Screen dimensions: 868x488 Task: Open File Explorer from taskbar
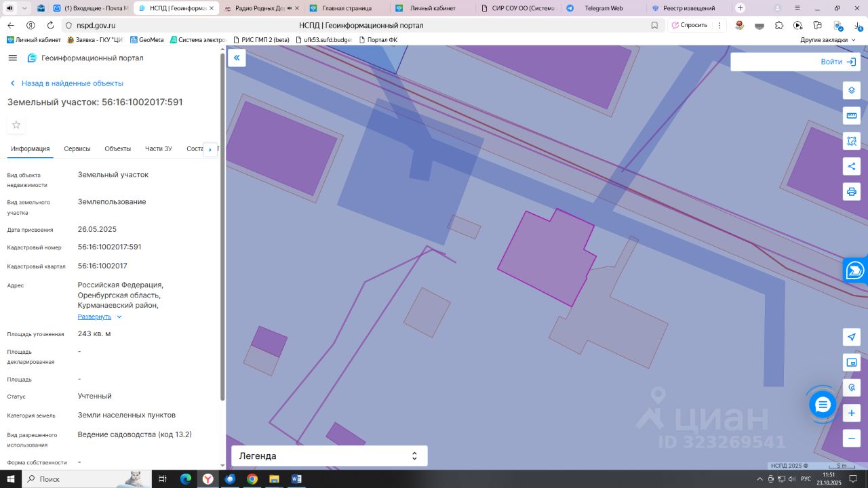pyautogui.click(x=274, y=479)
